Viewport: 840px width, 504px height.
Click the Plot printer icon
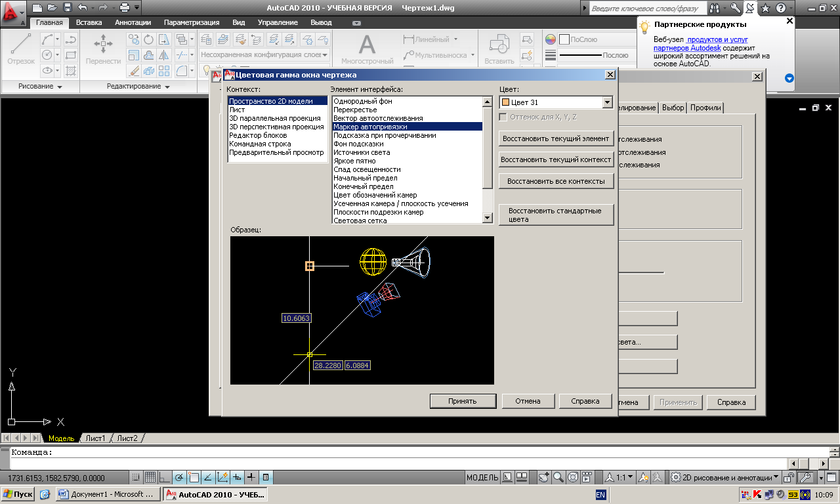tap(125, 8)
